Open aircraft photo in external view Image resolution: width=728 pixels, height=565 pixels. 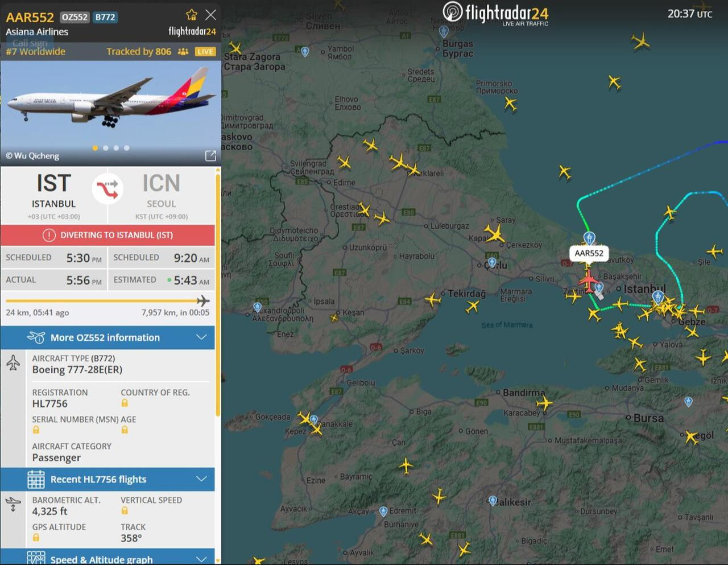coord(210,155)
